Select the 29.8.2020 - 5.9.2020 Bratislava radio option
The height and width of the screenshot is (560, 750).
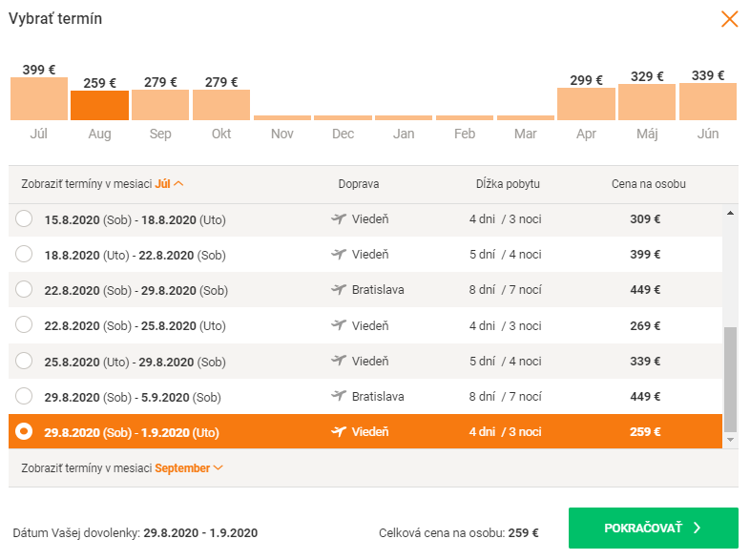click(24, 396)
